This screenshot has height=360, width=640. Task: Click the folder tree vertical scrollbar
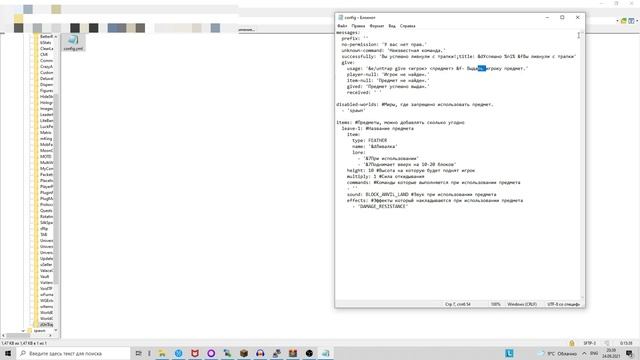click(56, 188)
